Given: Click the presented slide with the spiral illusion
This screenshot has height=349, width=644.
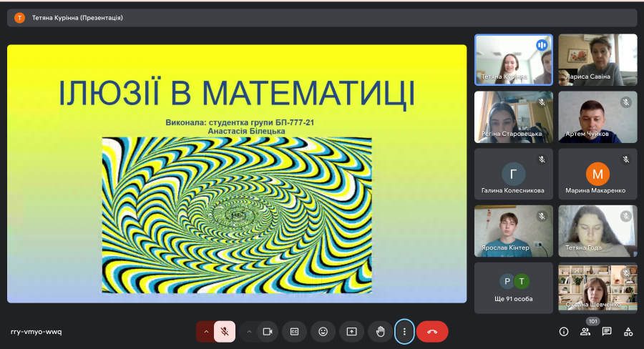Looking at the screenshot, I should [x=237, y=174].
